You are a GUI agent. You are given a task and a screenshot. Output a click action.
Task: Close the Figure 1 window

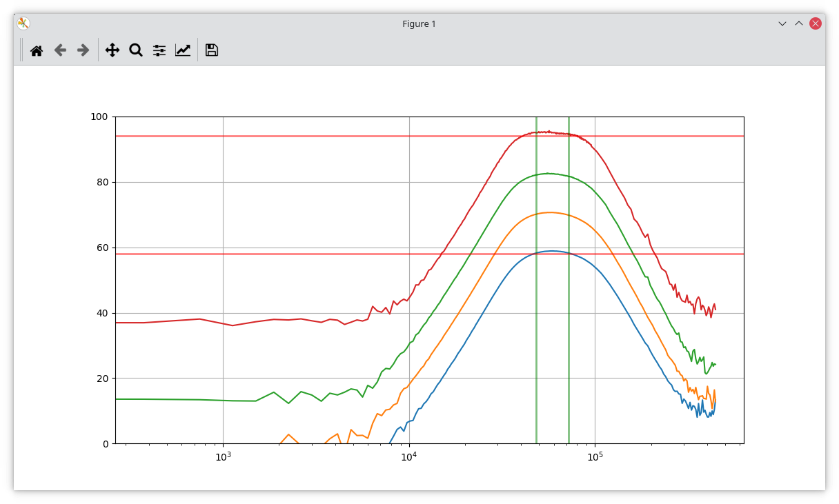(x=814, y=23)
